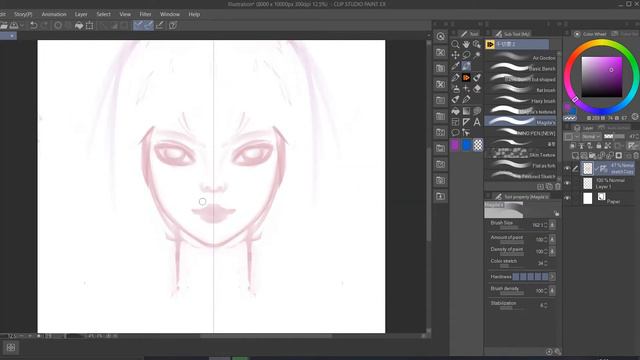
Task: Open color wheel settings gear icon
Action: [x=635, y=117]
